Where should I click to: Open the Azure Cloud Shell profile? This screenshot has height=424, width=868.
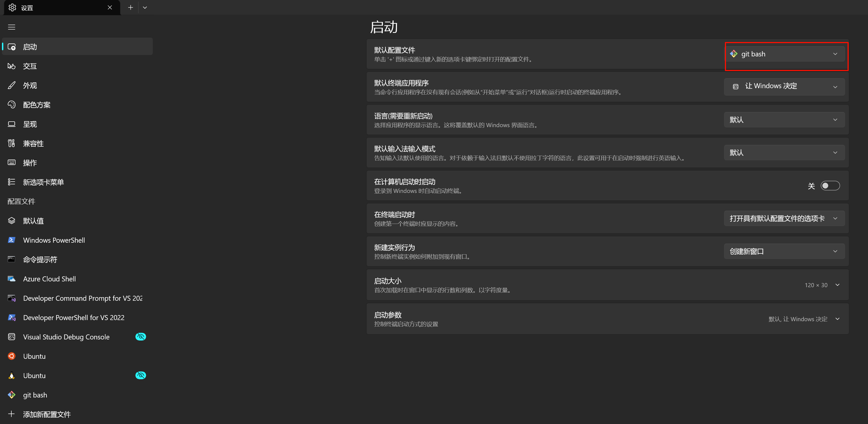[x=49, y=279]
